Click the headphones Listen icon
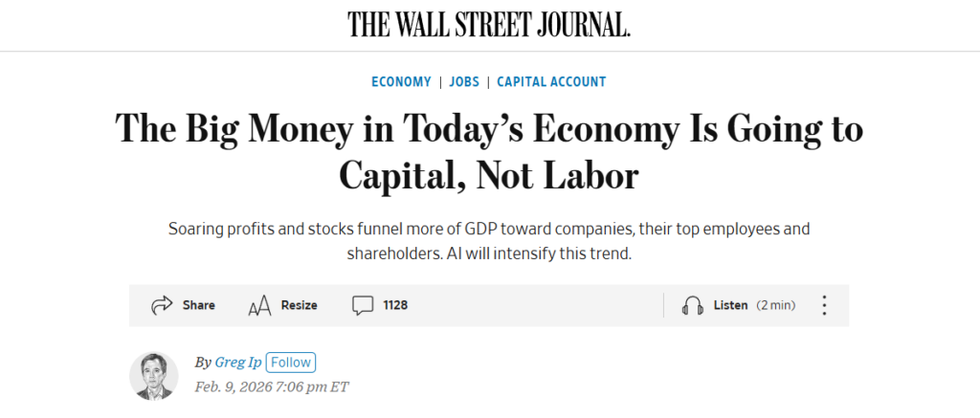The width and height of the screenshot is (980, 418). (x=692, y=305)
